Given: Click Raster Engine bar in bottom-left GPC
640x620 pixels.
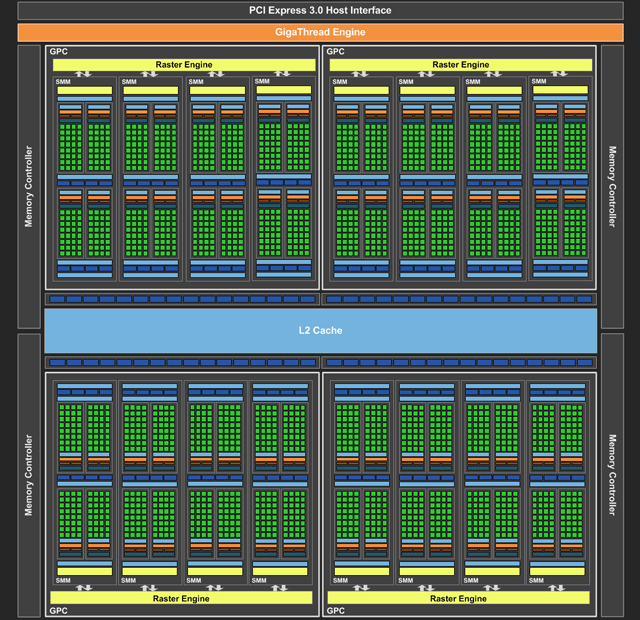Looking at the screenshot, I should [x=181, y=598].
